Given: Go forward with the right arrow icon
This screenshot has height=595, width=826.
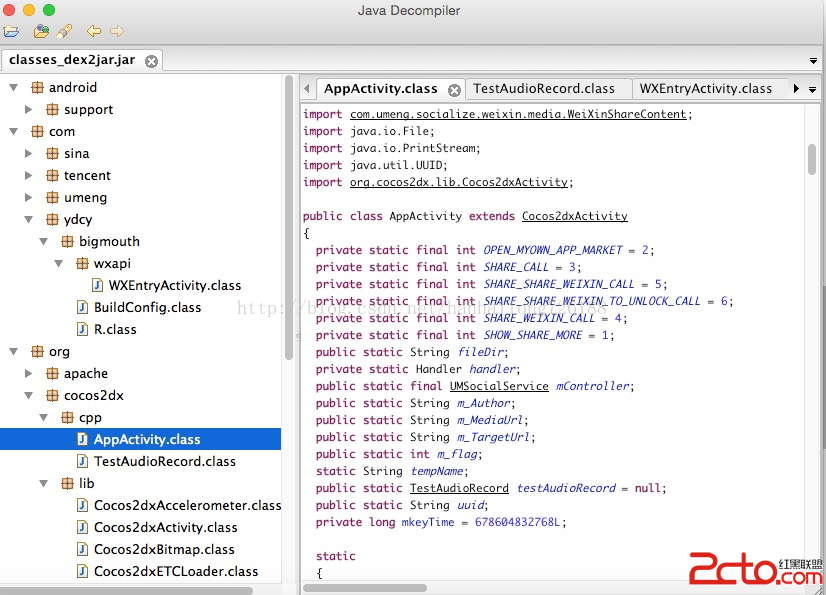Looking at the screenshot, I should point(117,32).
